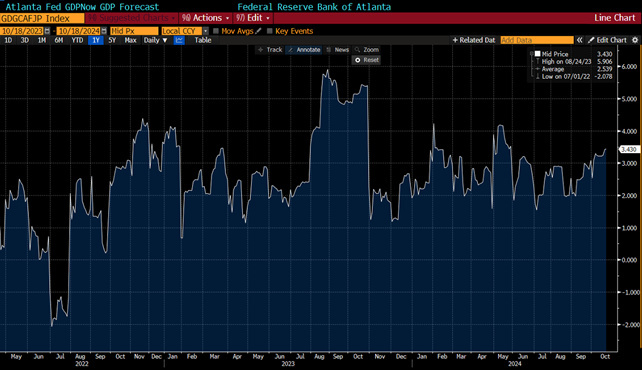The width and height of the screenshot is (642, 370).
Task: Select the line chart view icon
Action: [179, 40]
